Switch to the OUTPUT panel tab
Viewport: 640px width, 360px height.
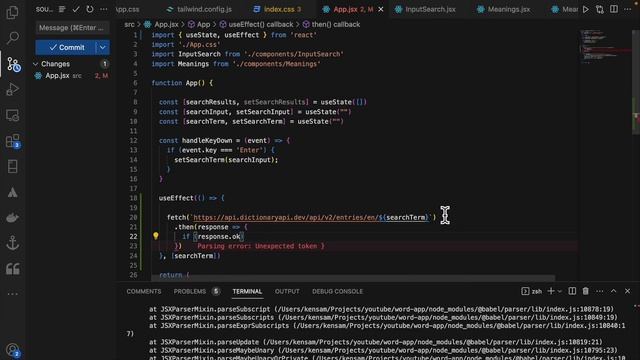pos(287,291)
